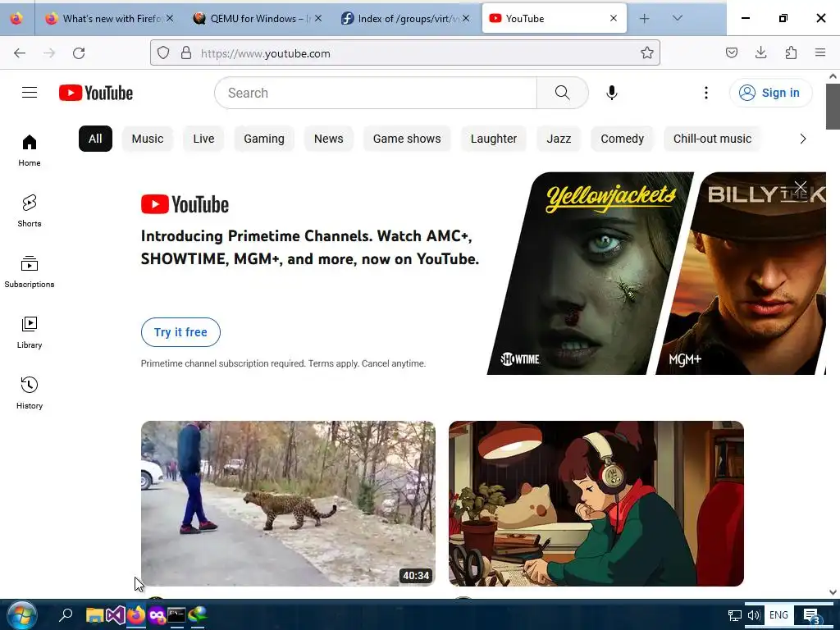This screenshot has width=840, height=630.
Task: Open the leopard video thumbnail
Action: tap(288, 504)
